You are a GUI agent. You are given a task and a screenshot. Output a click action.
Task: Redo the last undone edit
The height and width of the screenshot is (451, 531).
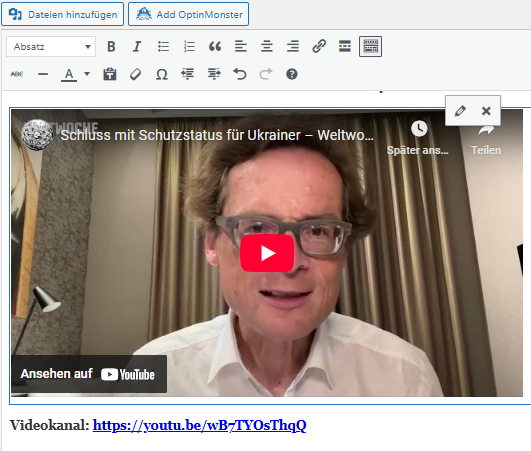[266, 74]
